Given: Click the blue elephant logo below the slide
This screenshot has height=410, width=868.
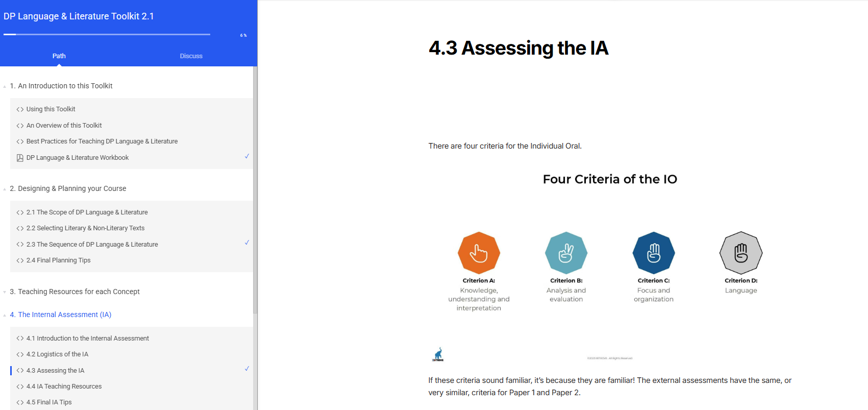Looking at the screenshot, I should coord(438,354).
